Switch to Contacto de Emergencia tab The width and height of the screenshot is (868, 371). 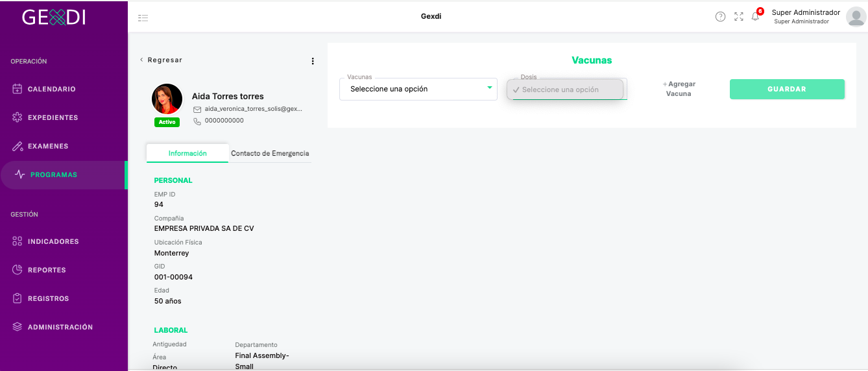tap(270, 154)
